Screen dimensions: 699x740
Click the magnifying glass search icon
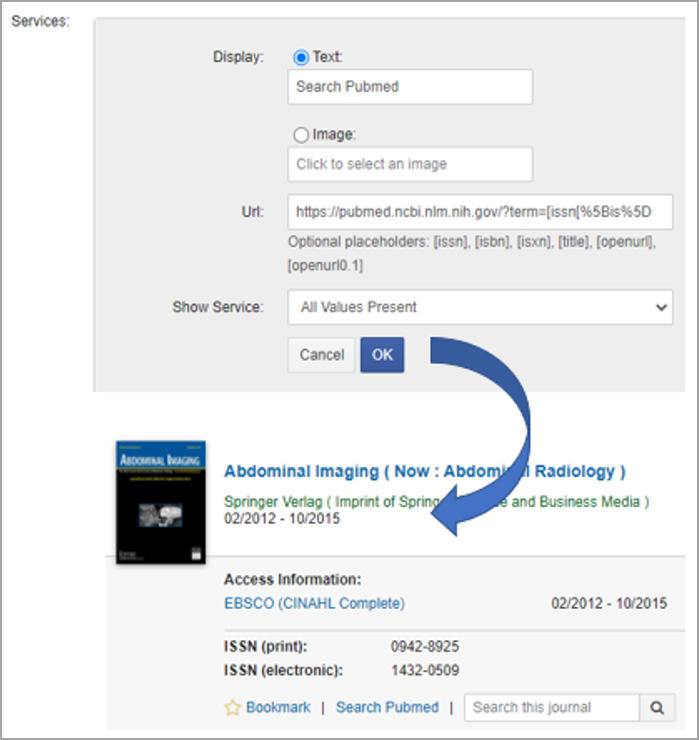[657, 707]
